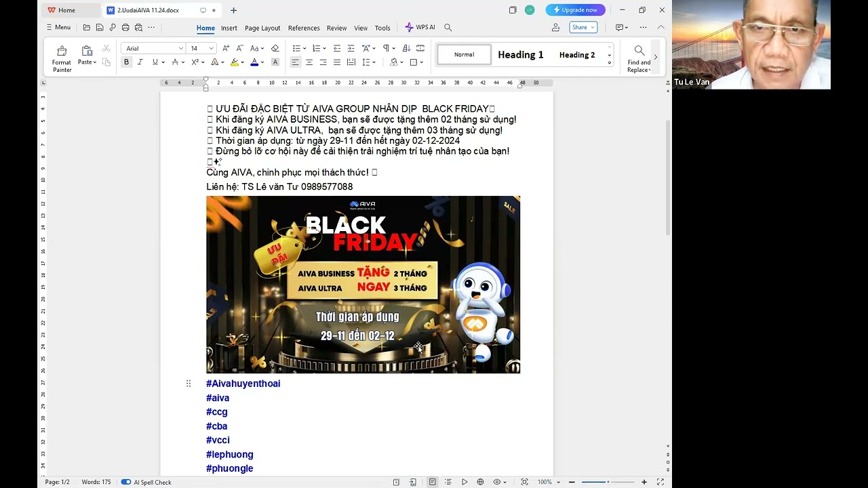This screenshot has height=488, width=868.
Task: Open the bullet list dropdown arrow
Action: [304, 49]
